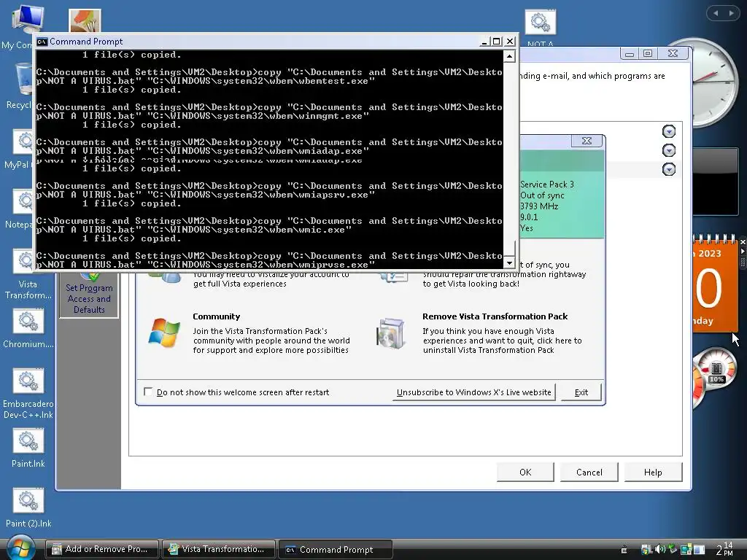Select the NOT A... gear file icon on desktop

[541, 22]
